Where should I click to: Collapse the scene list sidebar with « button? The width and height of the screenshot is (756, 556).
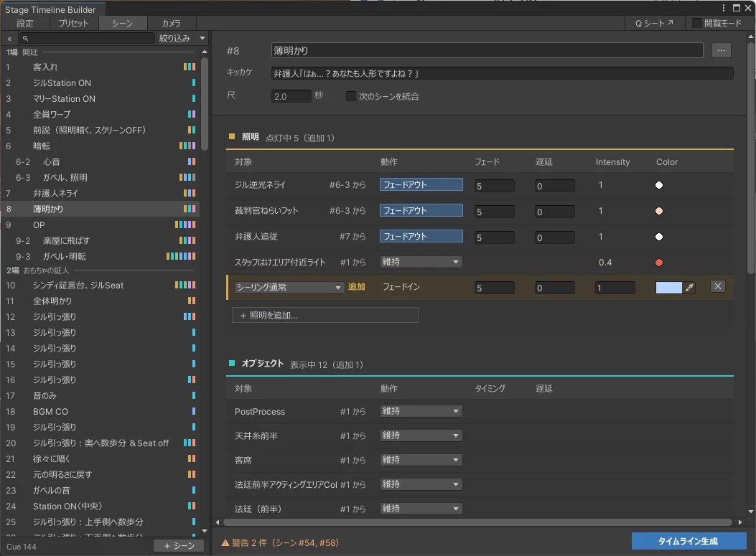click(x=9, y=39)
